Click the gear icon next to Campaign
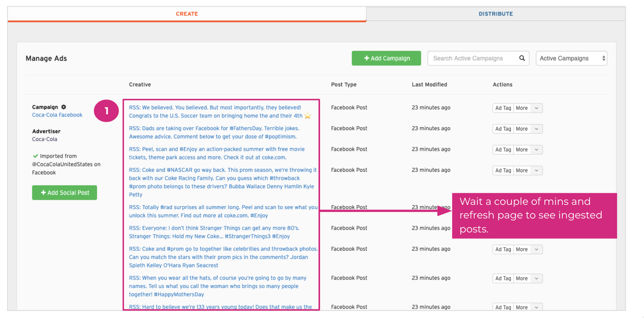Viewport: 644px width, 318px height. click(64, 107)
